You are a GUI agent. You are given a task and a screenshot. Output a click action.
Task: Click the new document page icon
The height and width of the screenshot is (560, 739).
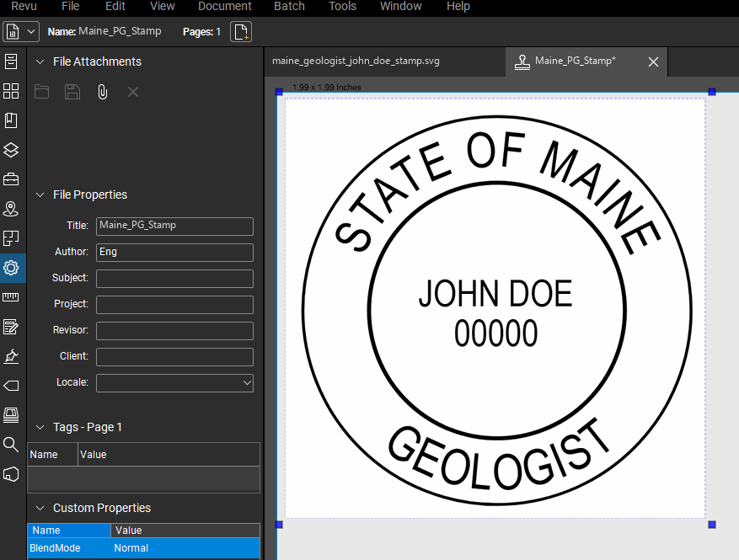(x=241, y=32)
